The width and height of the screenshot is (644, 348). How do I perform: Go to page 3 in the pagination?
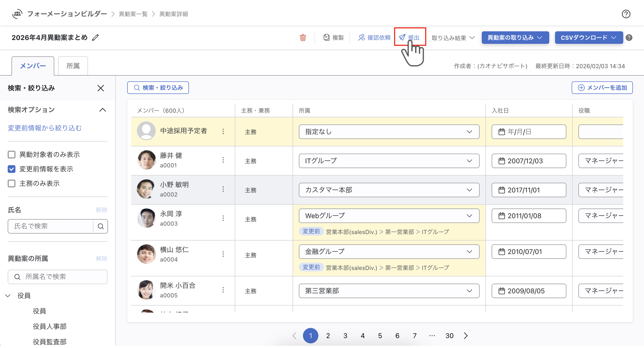pos(345,336)
